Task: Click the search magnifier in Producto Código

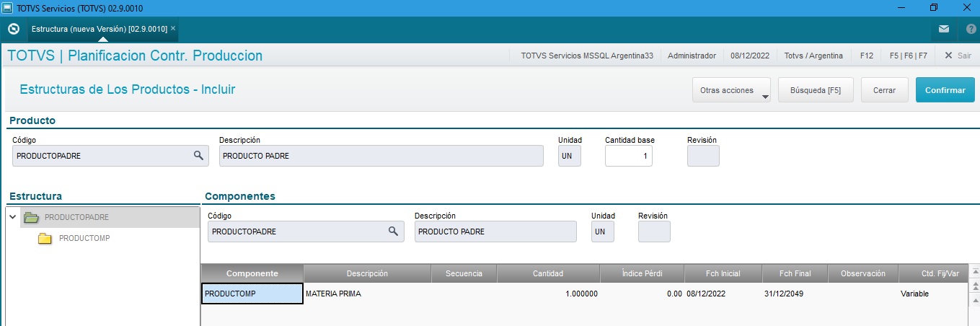Action: (x=198, y=155)
